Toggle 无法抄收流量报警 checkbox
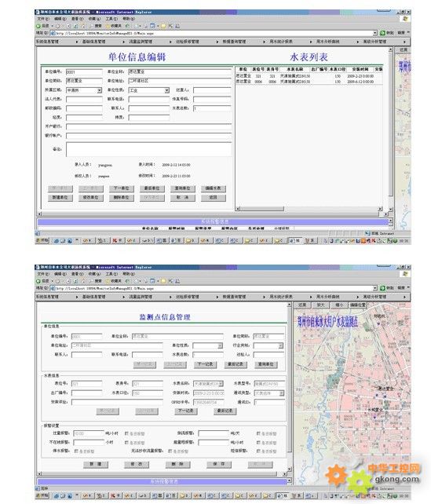Screen dimensions: 431x504 click(170, 451)
